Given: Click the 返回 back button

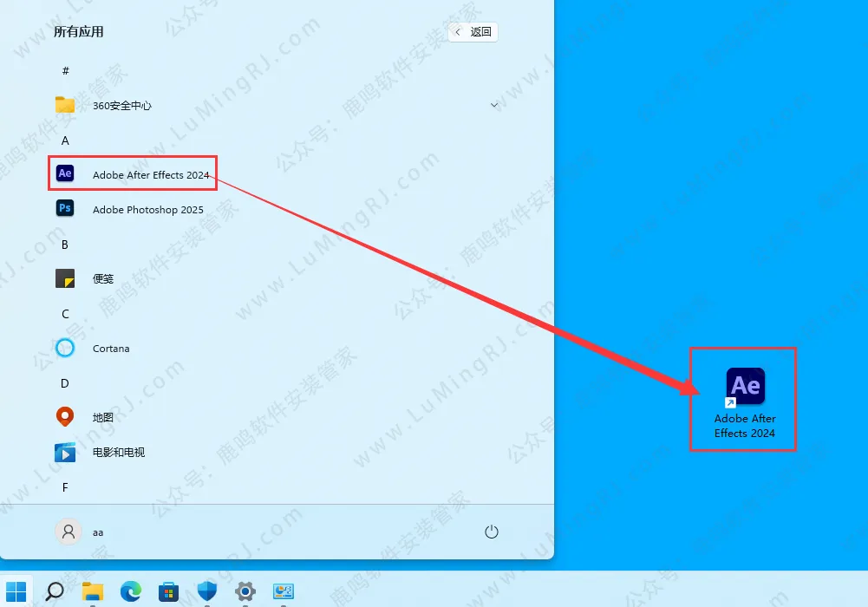Looking at the screenshot, I should pos(473,32).
